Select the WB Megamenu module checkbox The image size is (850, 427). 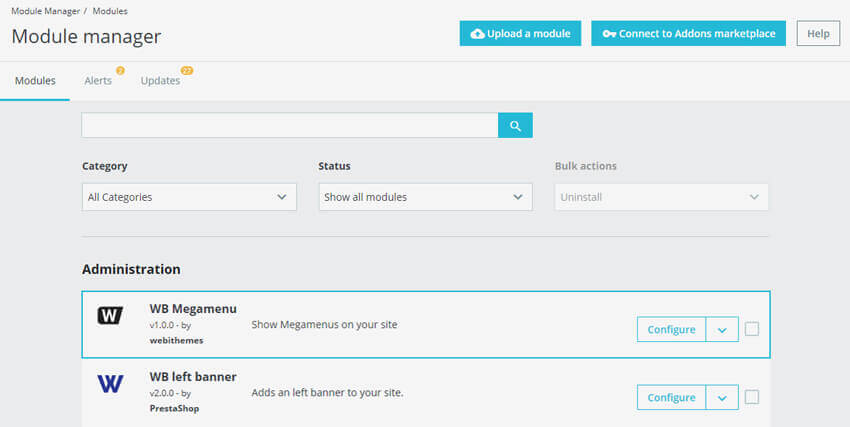click(752, 329)
